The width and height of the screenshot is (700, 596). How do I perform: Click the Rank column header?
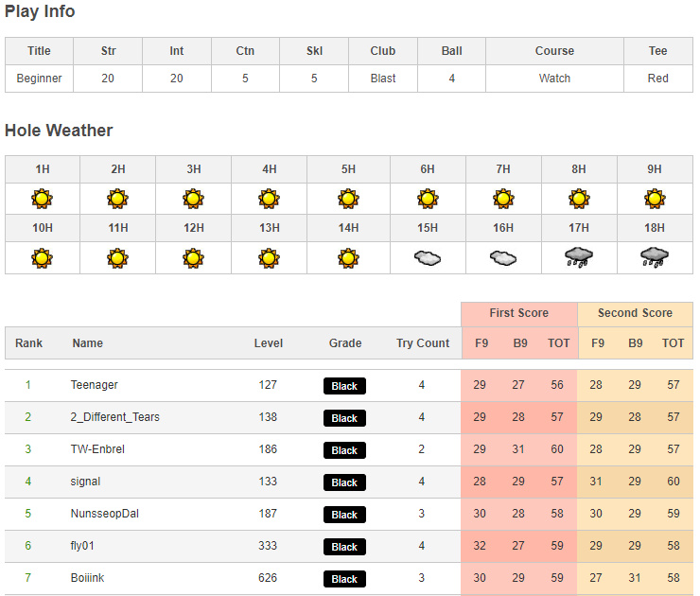pos(29,343)
